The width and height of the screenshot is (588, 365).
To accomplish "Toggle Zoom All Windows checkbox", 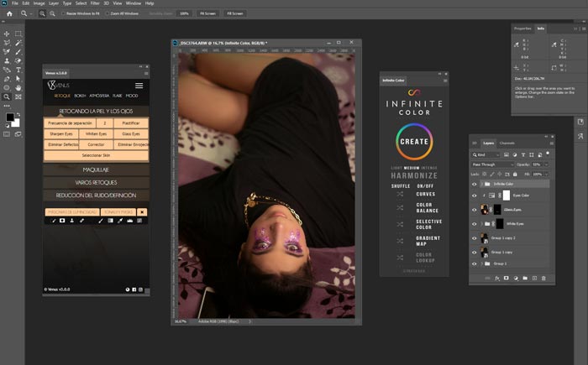I will (108, 13).
